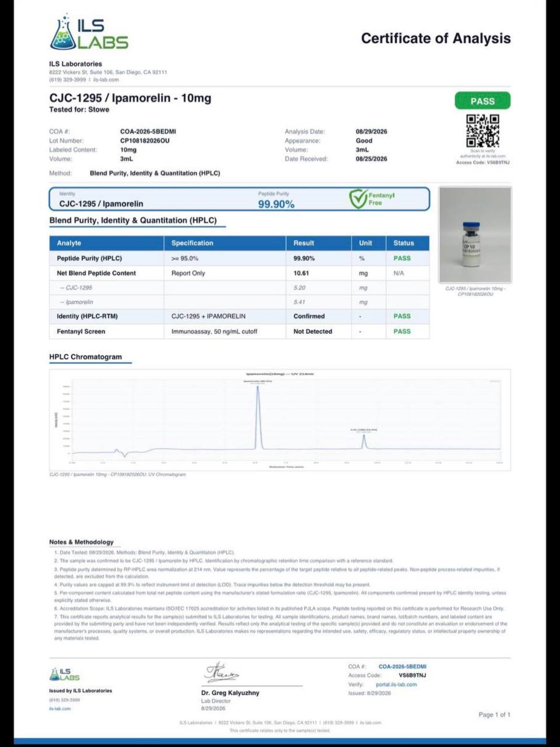Open the vial product photo thumbnail

[x=475, y=235]
